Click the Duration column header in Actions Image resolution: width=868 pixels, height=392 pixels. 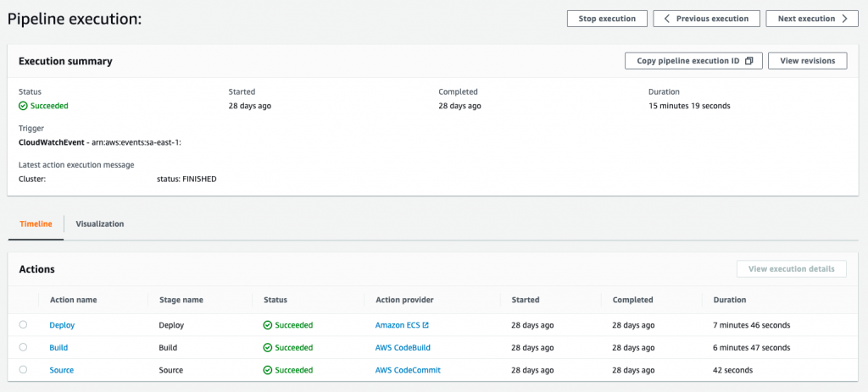[x=730, y=300]
